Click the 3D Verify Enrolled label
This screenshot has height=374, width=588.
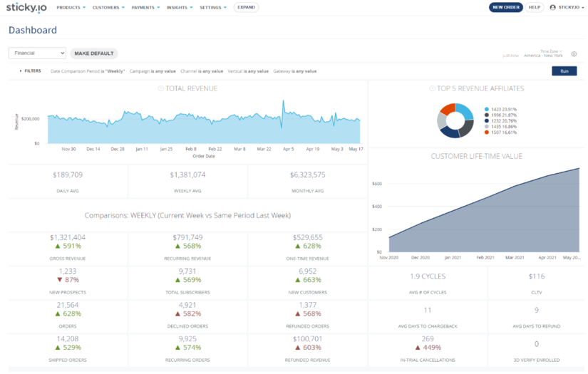coord(536,360)
